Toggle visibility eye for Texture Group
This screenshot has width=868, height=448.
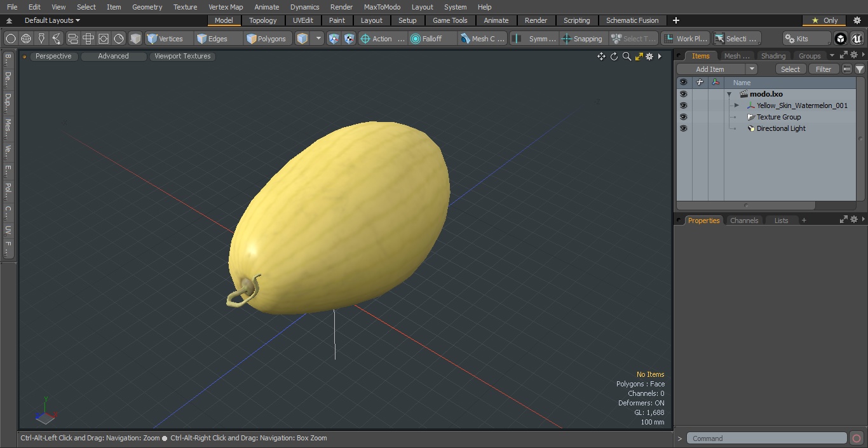683,117
